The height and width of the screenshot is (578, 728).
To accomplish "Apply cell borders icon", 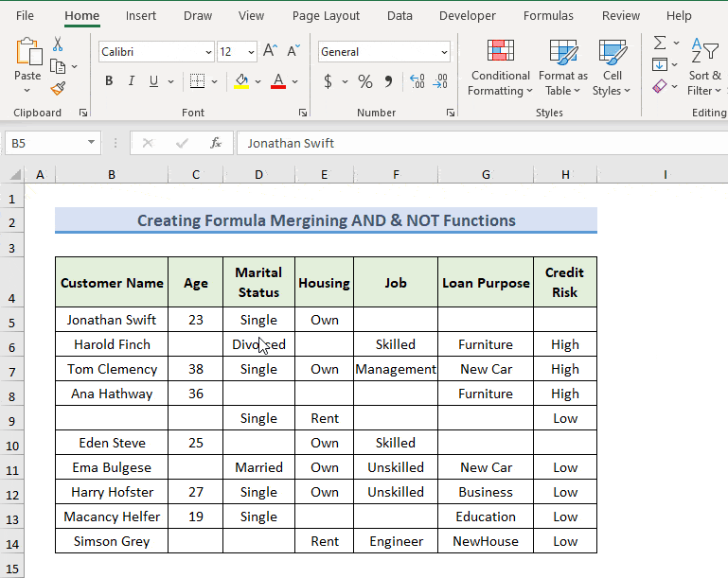I will [x=197, y=81].
